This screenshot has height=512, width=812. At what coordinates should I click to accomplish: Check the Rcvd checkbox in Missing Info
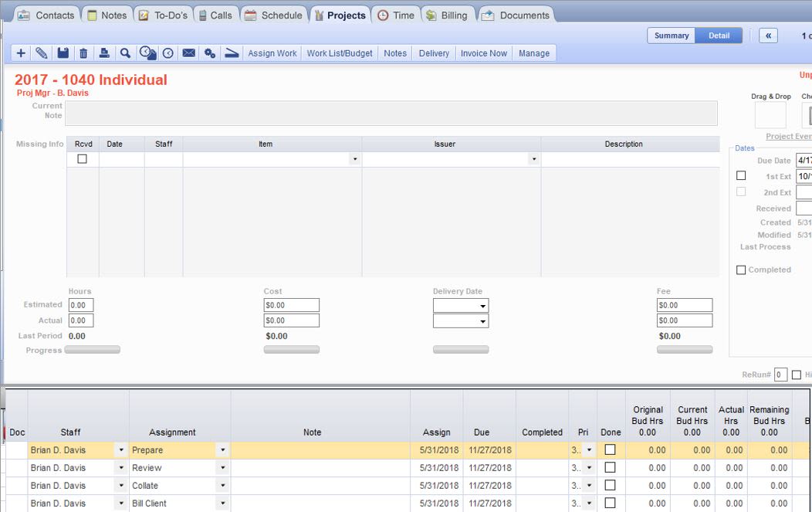[x=83, y=158]
